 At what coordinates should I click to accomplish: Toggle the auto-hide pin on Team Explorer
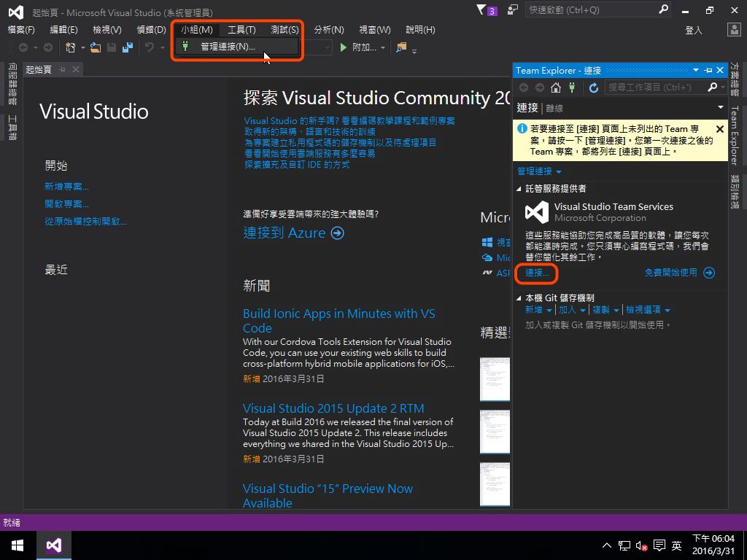tap(708, 71)
